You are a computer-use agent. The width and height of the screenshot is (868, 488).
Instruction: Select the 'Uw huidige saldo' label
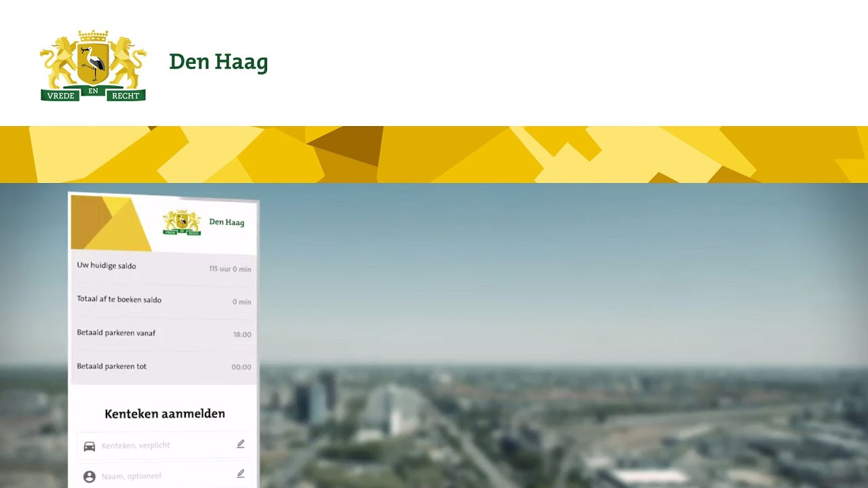(x=106, y=266)
